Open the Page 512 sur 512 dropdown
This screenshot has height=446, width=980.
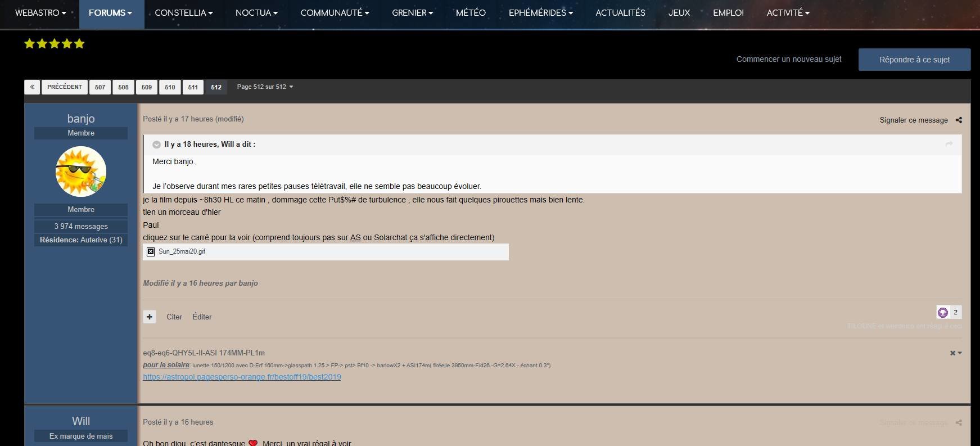(x=265, y=87)
